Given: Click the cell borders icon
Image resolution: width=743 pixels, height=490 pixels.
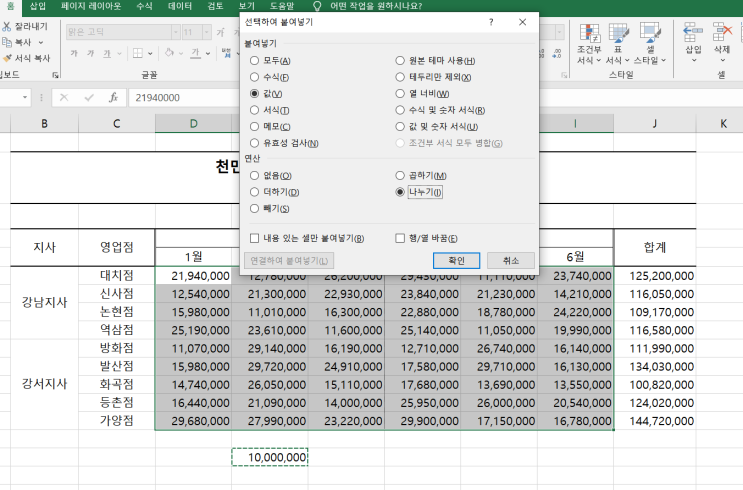Looking at the screenshot, I should point(138,53).
